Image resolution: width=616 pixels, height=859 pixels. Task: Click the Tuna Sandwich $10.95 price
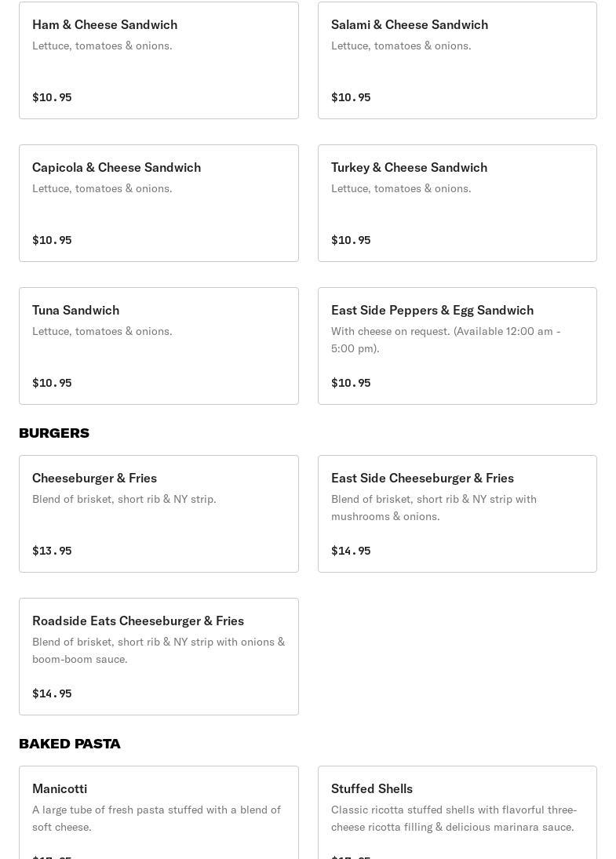click(52, 383)
